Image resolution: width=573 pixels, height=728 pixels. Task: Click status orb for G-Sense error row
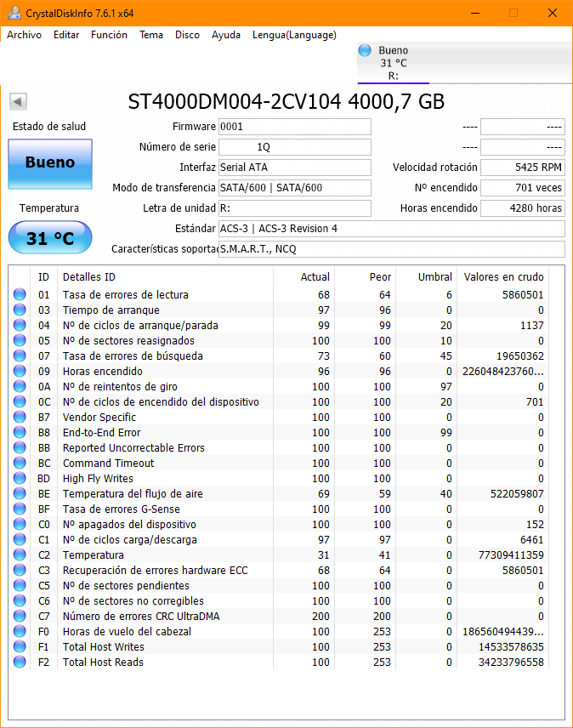point(20,509)
